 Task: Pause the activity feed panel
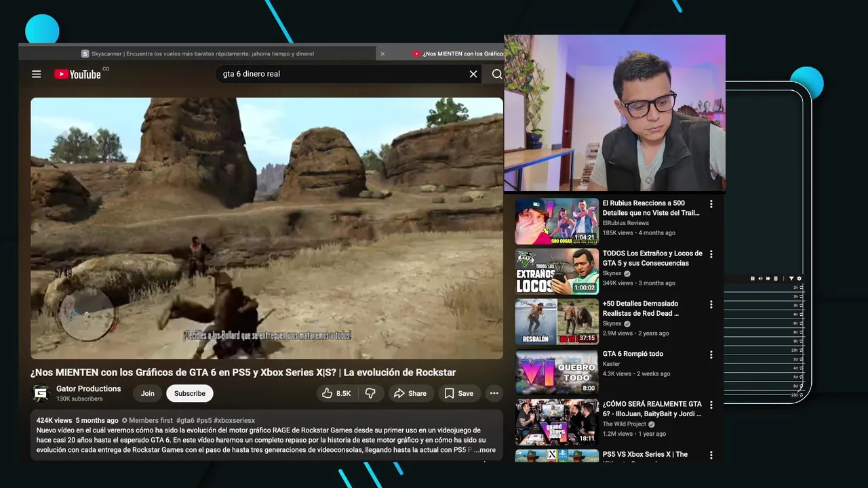click(753, 279)
